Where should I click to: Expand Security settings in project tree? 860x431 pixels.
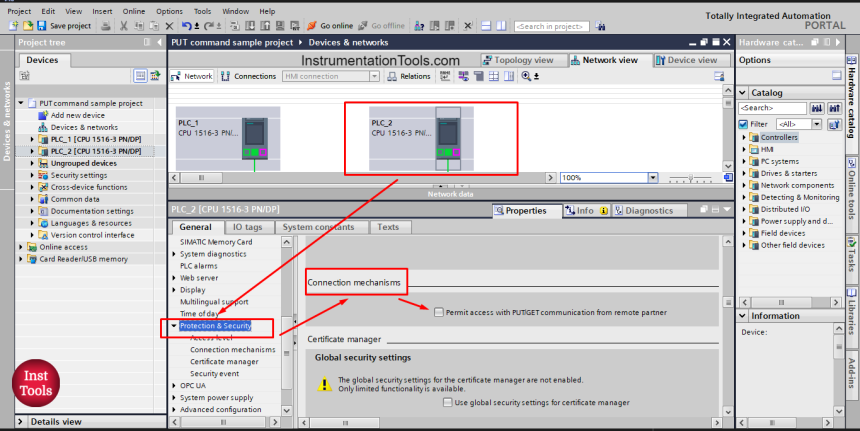coord(32,175)
